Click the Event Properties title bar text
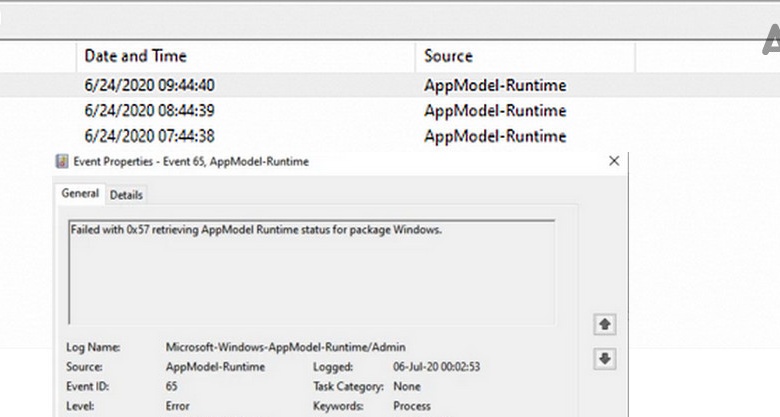The width and height of the screenshot is (780, 417). (192, 161)
